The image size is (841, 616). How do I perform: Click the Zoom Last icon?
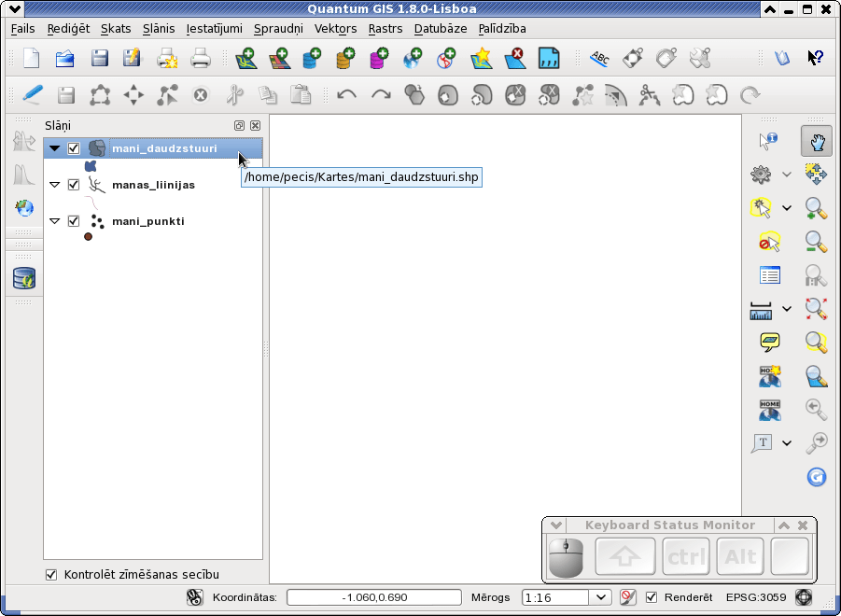point(816,409)
